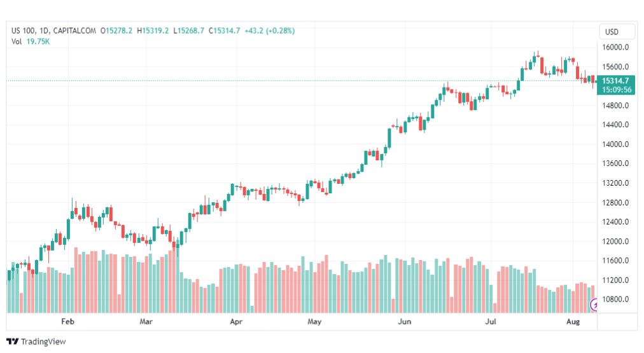Select the 1D interval label
Image resolution: width=644 pixels, height=353 pixels.
[44, 31]
